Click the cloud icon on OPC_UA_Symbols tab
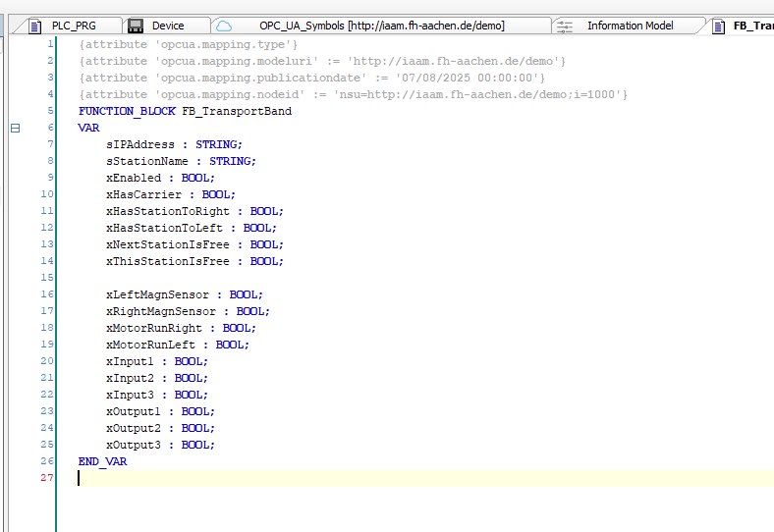The height and width of the screenshot is (532, 774). (x=224, y=27)
